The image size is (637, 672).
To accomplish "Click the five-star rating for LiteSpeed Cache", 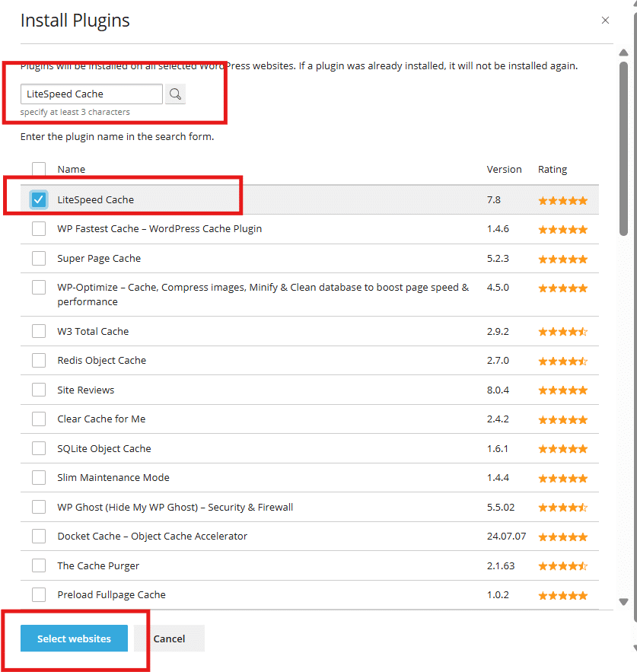I will (x=562, y=199).
